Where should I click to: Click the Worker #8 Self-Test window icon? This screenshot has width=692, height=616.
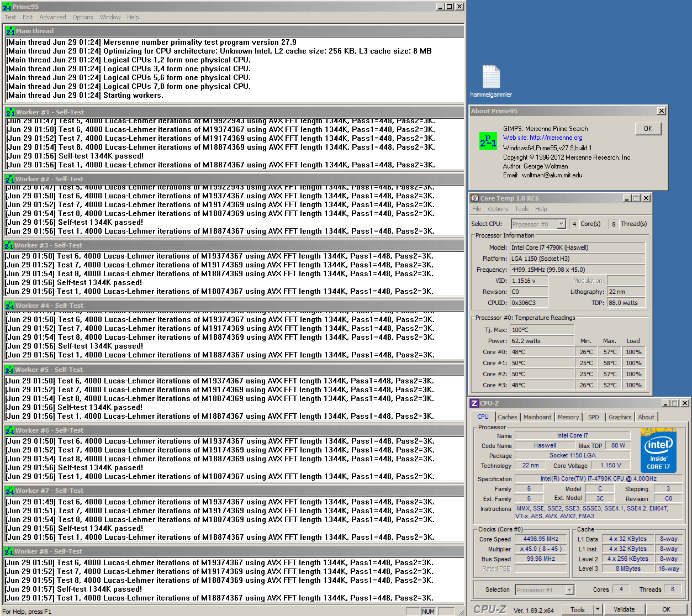coord(9,551)
